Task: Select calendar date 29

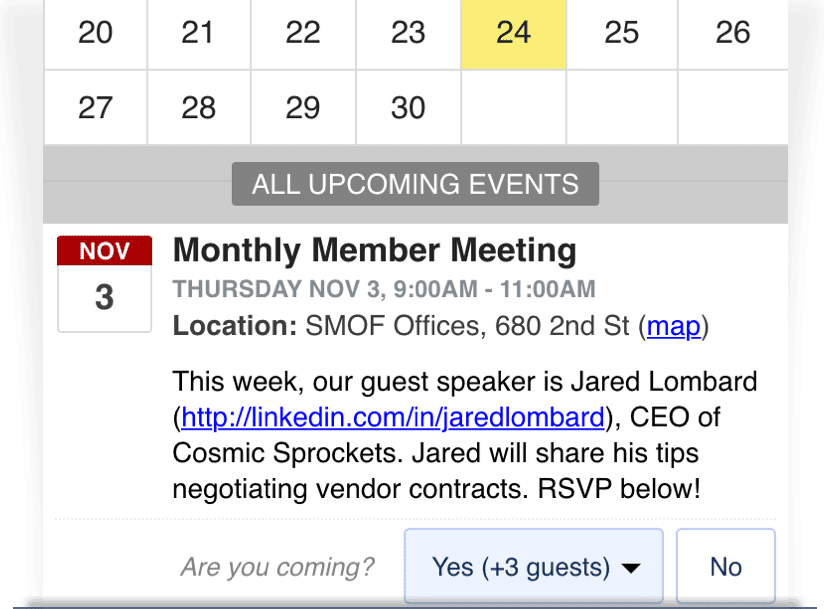Action: 303,107
